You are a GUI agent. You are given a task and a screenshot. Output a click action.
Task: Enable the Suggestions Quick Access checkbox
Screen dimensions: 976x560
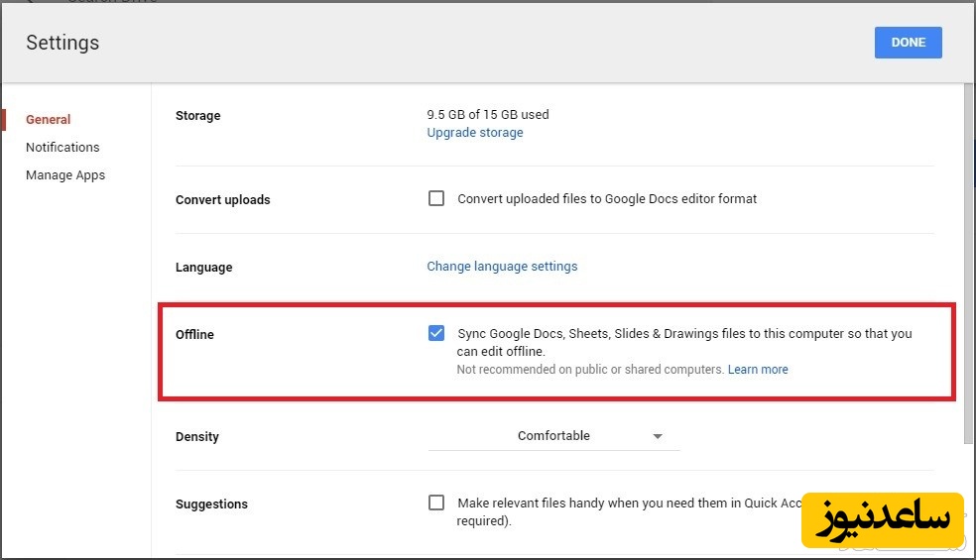(x=436, y=503)
